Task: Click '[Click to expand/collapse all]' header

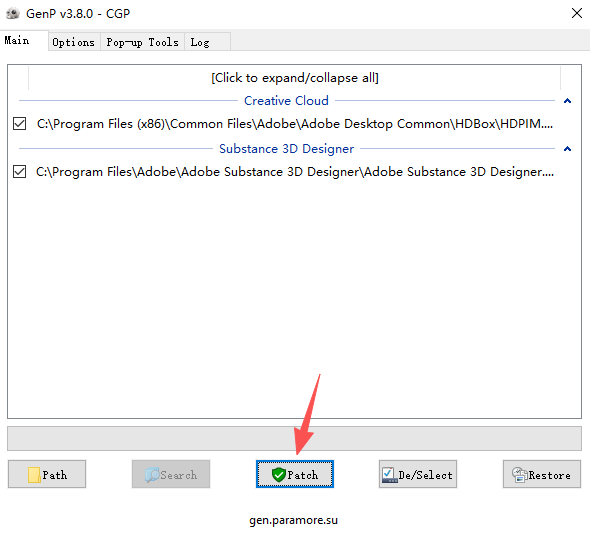Action: click(295, 78)
